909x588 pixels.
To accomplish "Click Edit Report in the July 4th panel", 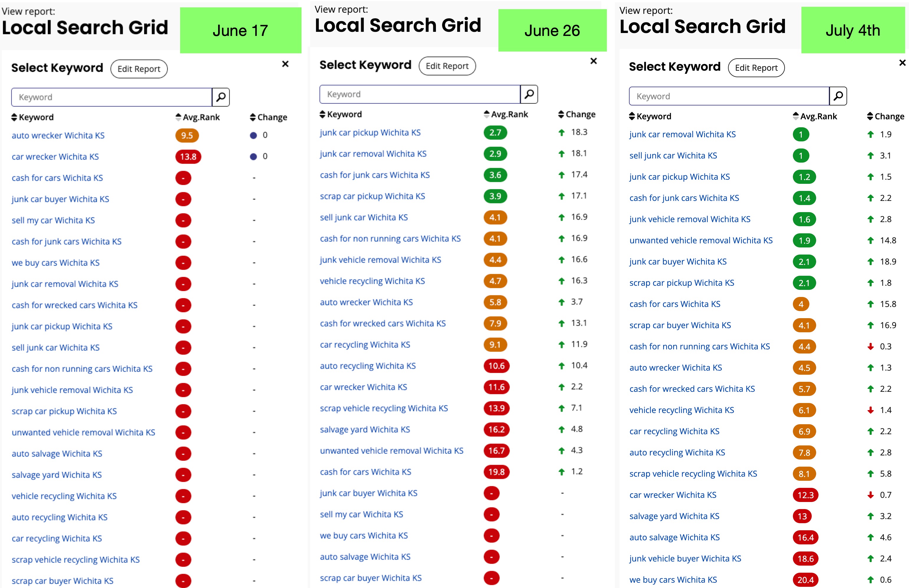I will (x=756, y=67).
